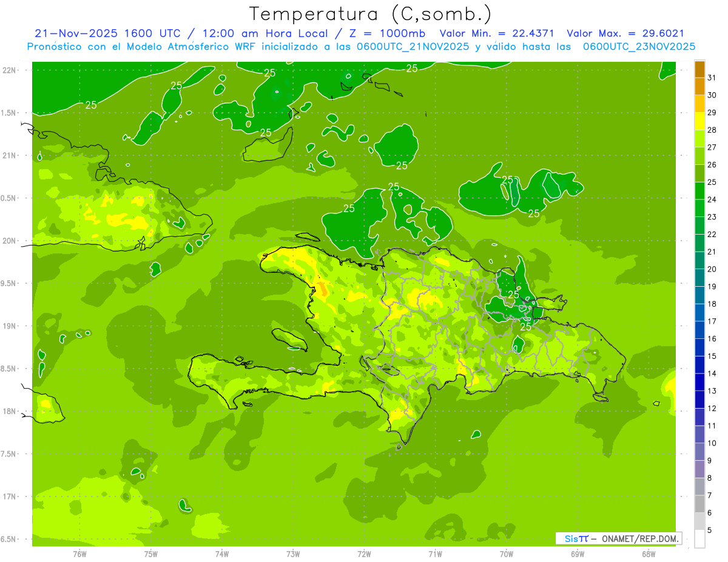Click the legend value label 5
This screenshot has height=562, width=728.
pyautogui.click(x=710, y=530)
